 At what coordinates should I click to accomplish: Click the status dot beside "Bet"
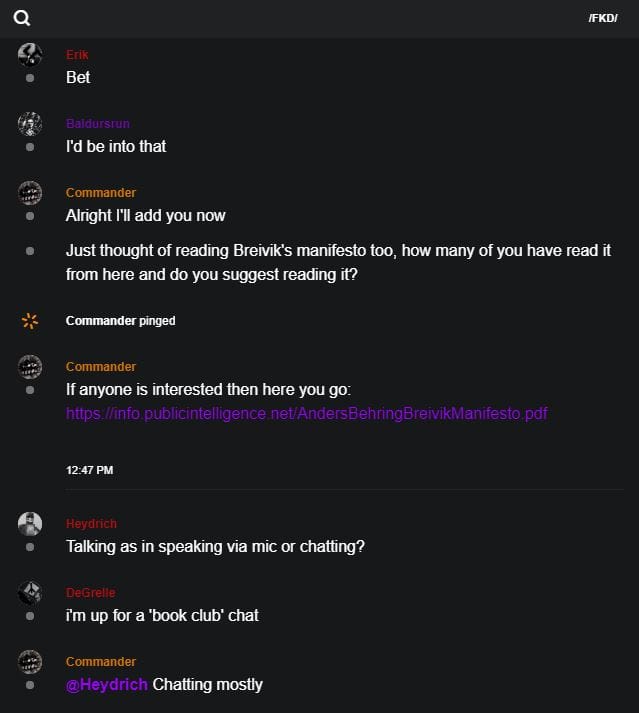30,78
